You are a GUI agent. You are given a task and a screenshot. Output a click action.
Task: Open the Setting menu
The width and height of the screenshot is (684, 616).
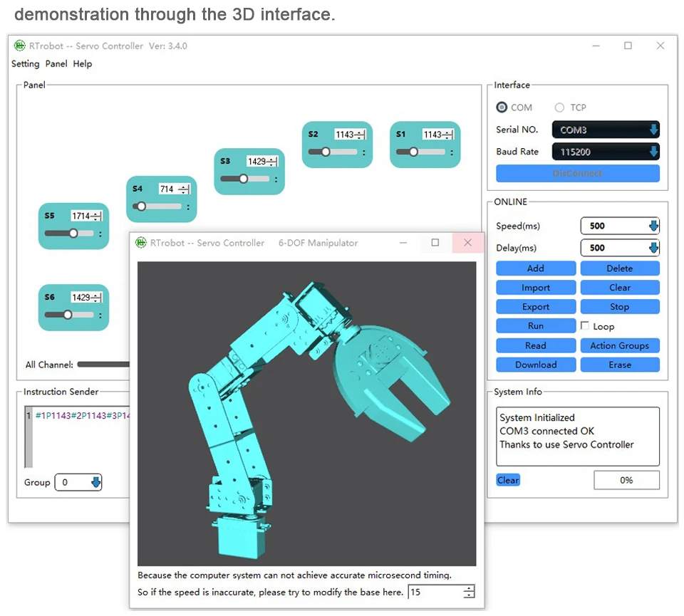pos(26,64)
